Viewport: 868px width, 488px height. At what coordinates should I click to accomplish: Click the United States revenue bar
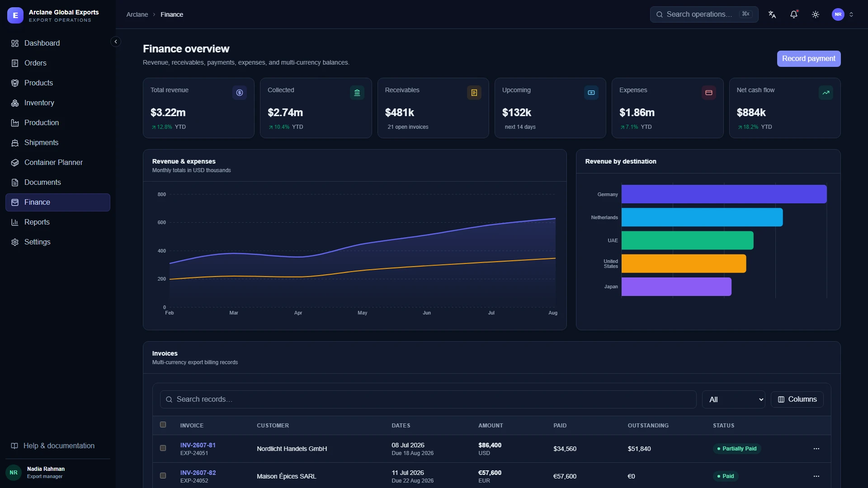(x=684, y=263)
